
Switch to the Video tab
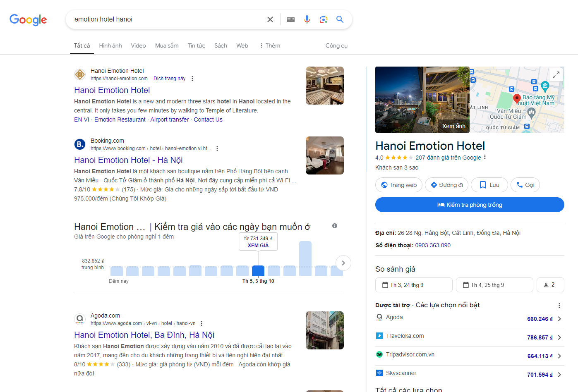(x=138, y=45)
